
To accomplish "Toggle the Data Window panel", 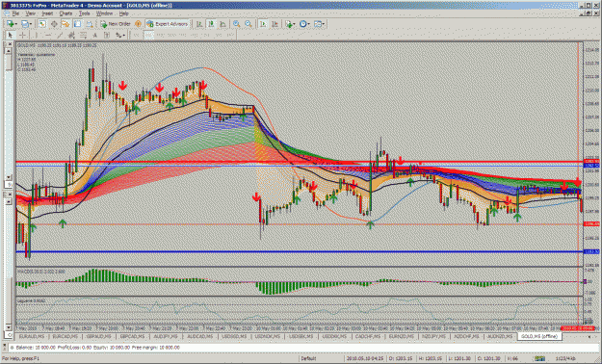I will (x=54, y=24).
